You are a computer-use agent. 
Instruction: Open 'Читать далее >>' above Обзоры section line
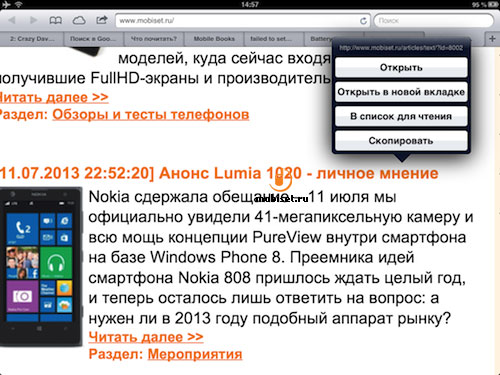click(53, 97)
